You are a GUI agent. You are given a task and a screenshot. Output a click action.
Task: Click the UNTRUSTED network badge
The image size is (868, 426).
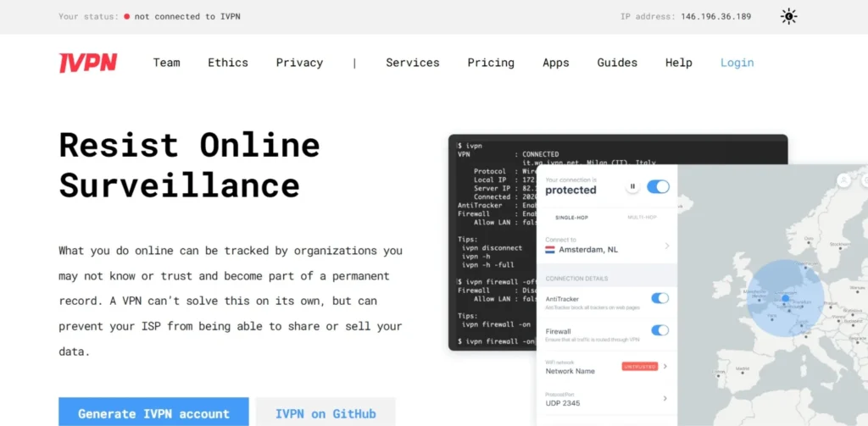[x=640, y=366]
